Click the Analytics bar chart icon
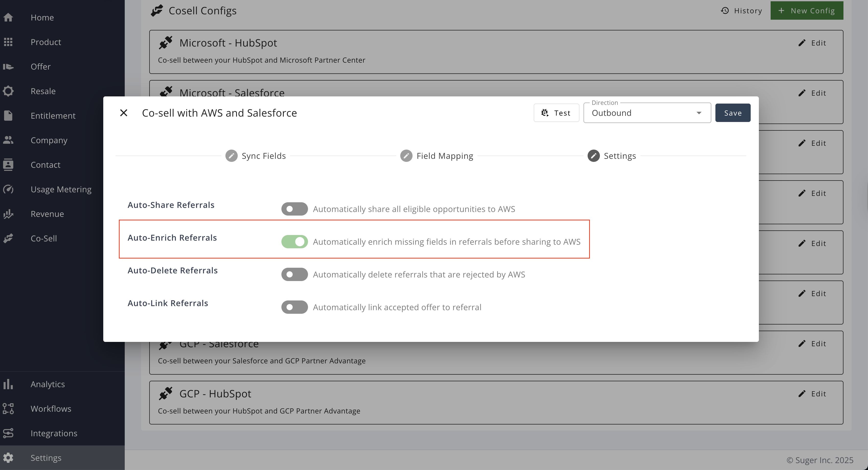 click(8, 384)
